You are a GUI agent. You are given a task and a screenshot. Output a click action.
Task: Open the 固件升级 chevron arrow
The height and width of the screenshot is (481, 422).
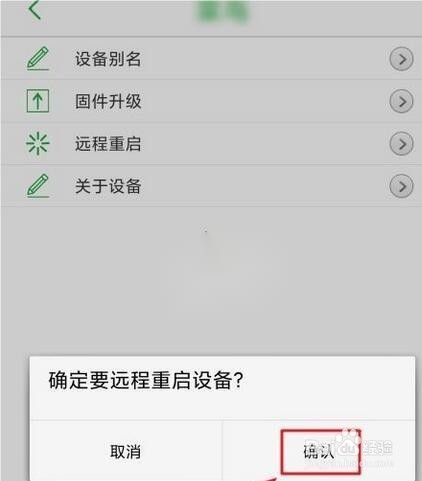tap(401, 101)
